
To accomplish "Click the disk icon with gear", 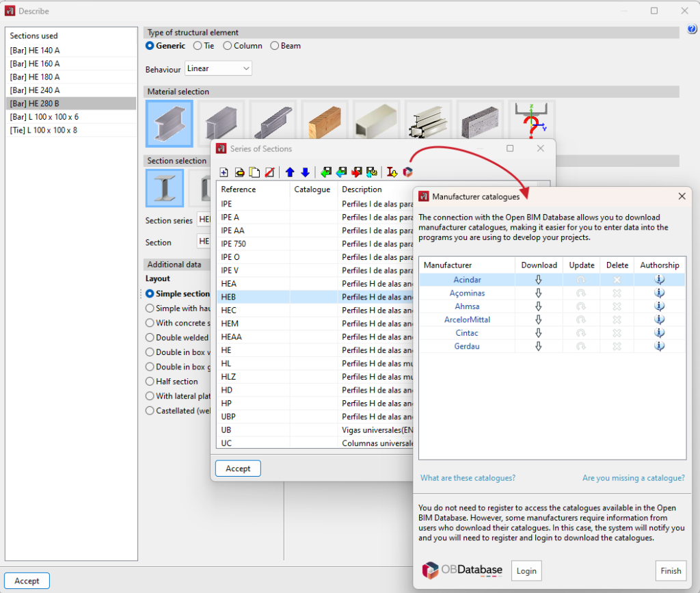I will 372,172.
